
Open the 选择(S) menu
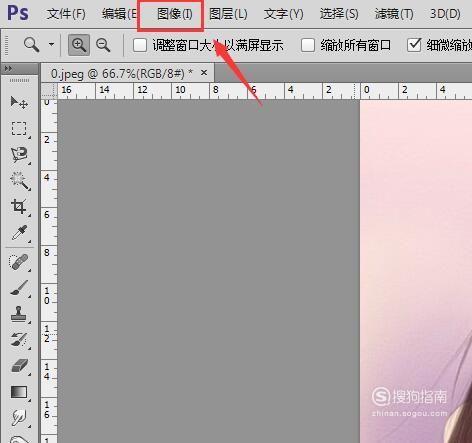click(x=339, y=14)
